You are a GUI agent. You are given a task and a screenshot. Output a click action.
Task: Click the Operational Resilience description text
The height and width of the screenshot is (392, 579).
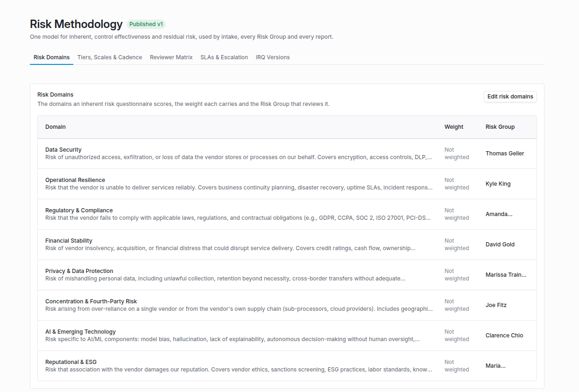[239, 188]
